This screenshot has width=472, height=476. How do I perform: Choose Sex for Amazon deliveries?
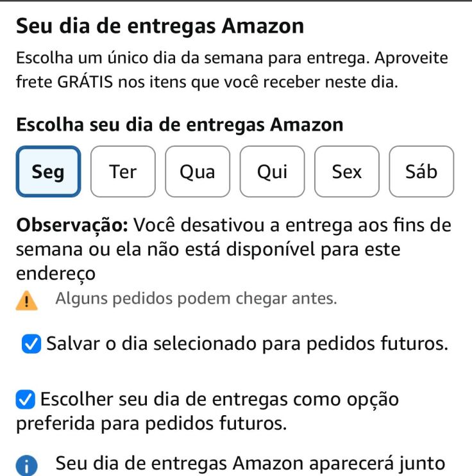point(347,172)
